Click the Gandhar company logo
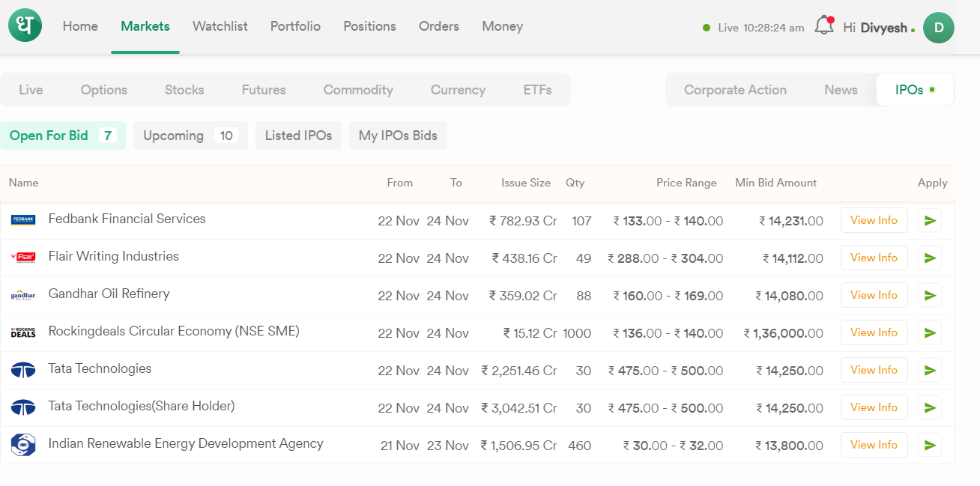The width and height of the screenshot is (980, 486). pos(23,294)
